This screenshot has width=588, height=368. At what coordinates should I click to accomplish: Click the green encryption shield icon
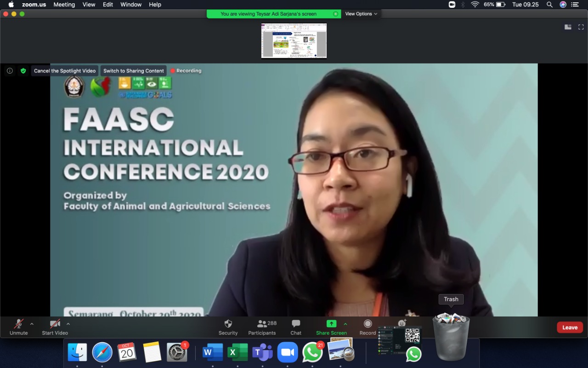click(x=23, y=71)
